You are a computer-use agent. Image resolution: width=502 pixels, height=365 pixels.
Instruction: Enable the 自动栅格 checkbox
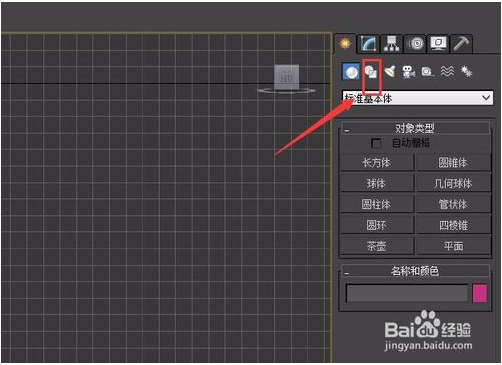coord(376,143)
